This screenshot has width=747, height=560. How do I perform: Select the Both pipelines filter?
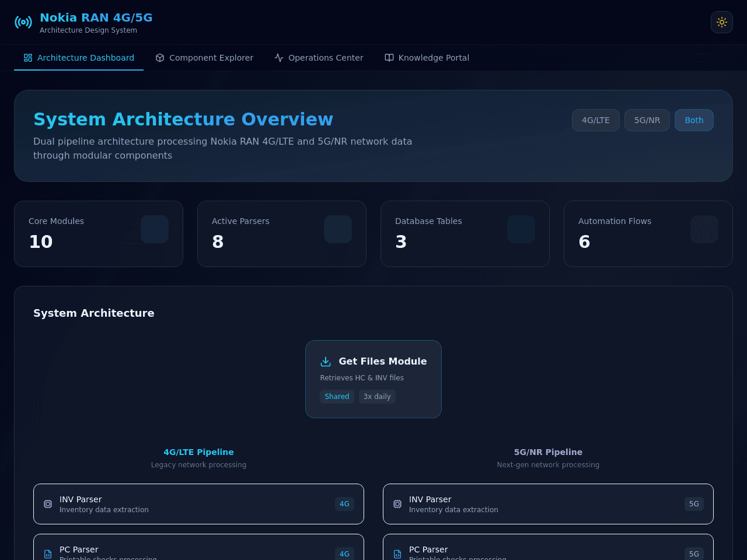point(694,120)
